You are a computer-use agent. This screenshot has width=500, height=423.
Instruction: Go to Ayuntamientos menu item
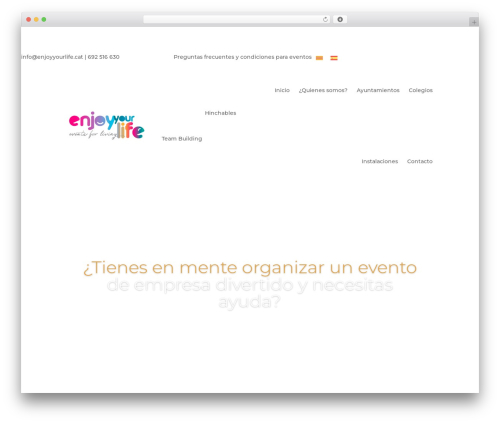point(378,90)
